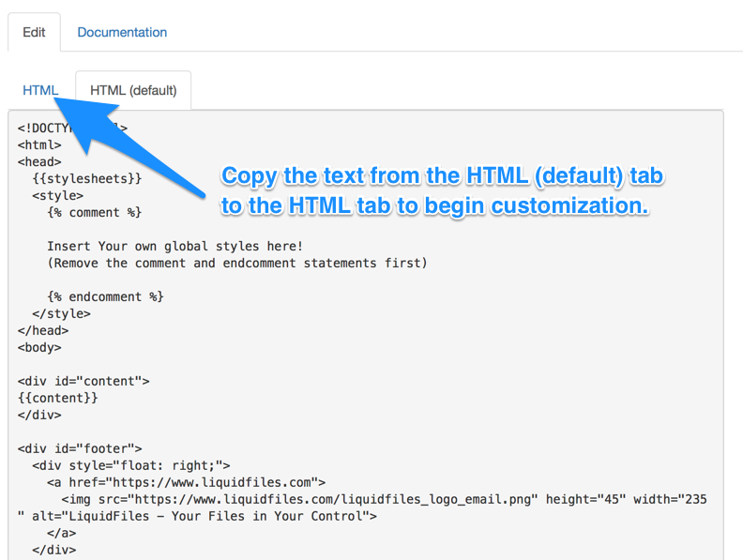The height and width of the screenshot is (560, 743).
Task: Click the <body> tag line
Action: 39,347
